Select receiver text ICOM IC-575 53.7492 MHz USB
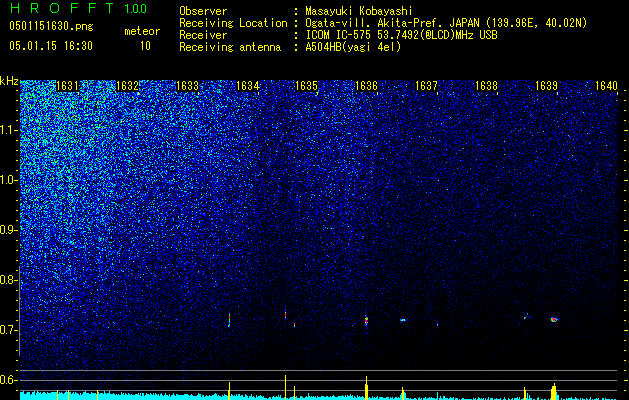 tap(401, 35)
